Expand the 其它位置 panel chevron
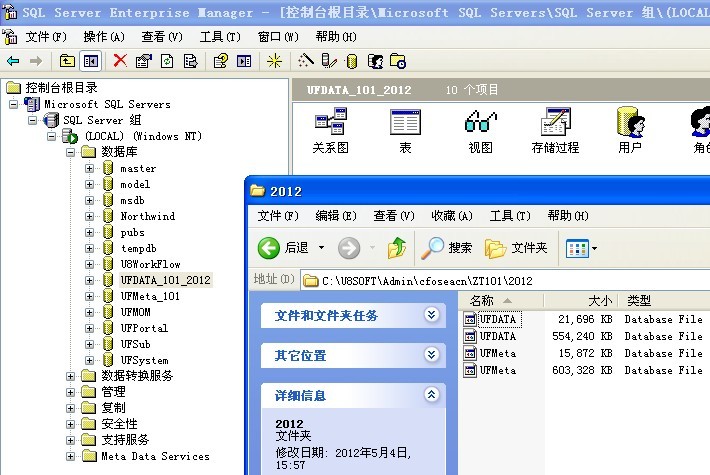This screenshot has height=475, width=710. pos(432,355)
